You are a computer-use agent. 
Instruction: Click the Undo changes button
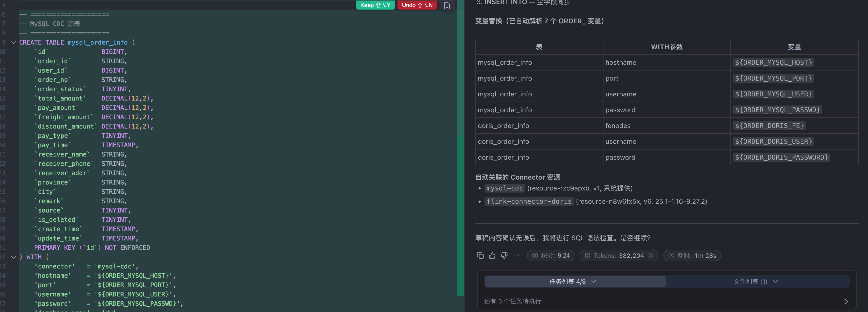click(417, 5)
